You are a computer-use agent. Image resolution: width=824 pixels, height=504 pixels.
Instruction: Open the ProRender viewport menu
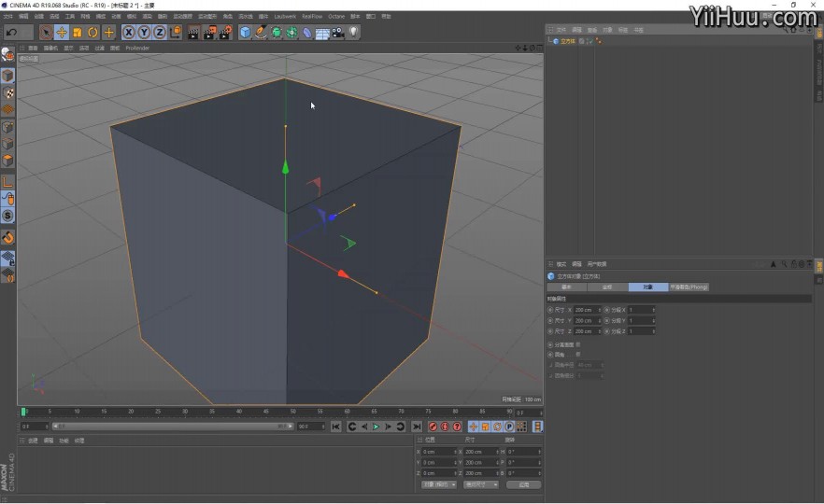(x=137, y=48)
